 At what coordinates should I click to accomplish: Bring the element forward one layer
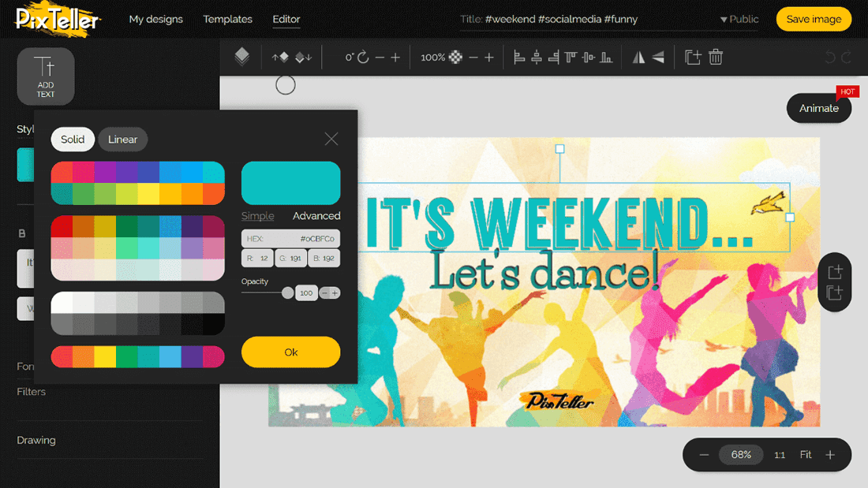point(280,57)
